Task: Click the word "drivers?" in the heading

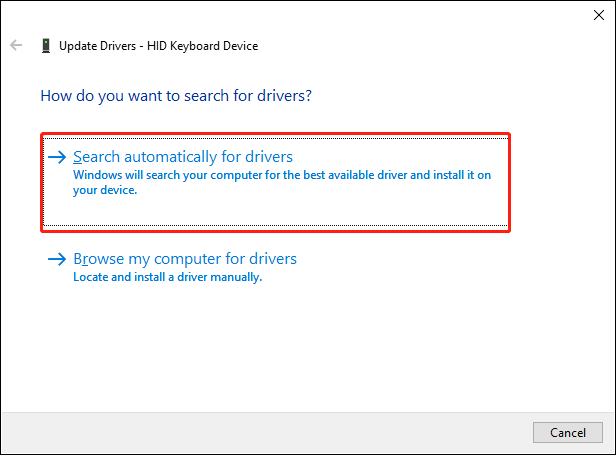Action: point(282,97)
